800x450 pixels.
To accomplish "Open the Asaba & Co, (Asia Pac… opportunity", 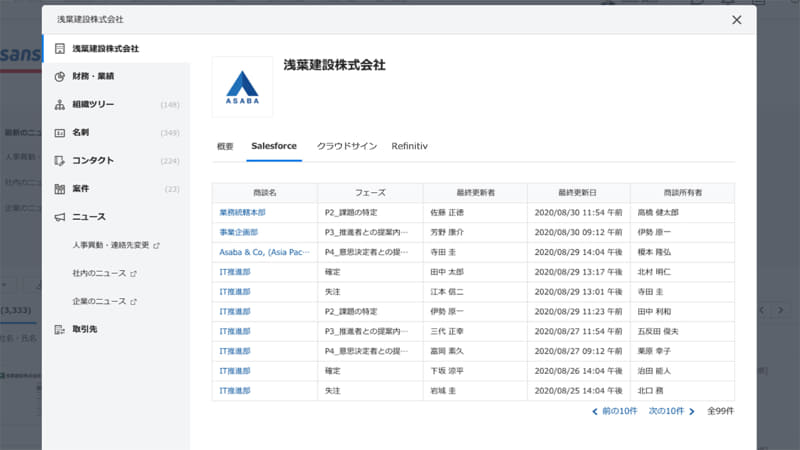I will click(264, 252).
